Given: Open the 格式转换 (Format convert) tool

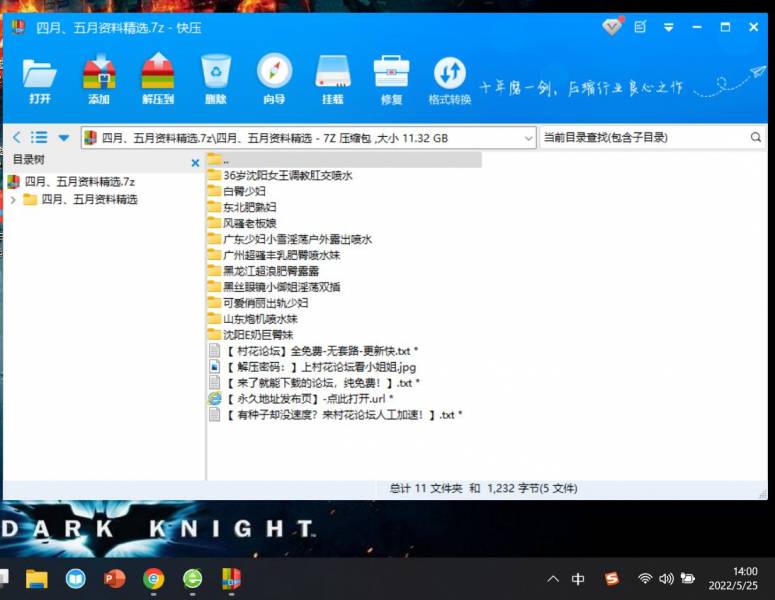Looking at the screenshot, I should coord(449,80).
